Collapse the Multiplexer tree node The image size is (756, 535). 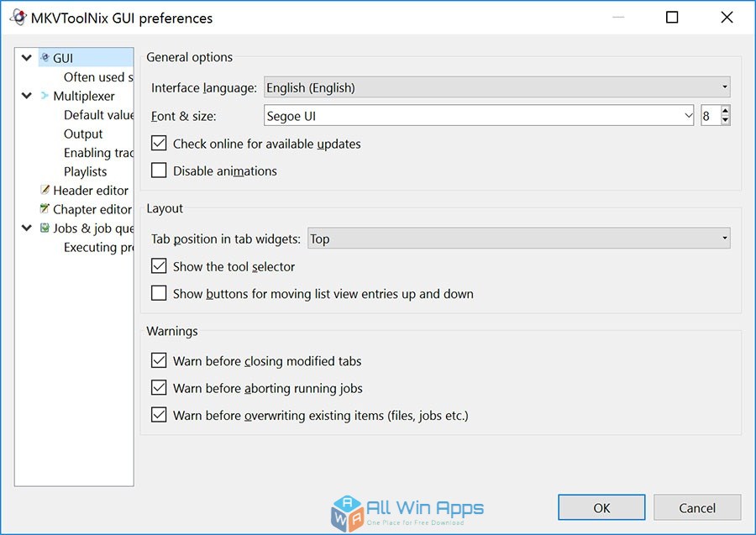pos(27,96)
